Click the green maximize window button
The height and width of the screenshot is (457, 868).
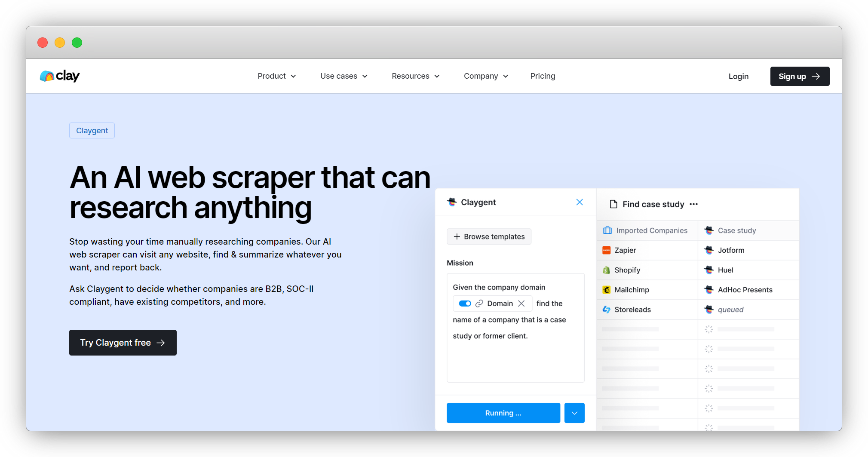coord(77,43)
